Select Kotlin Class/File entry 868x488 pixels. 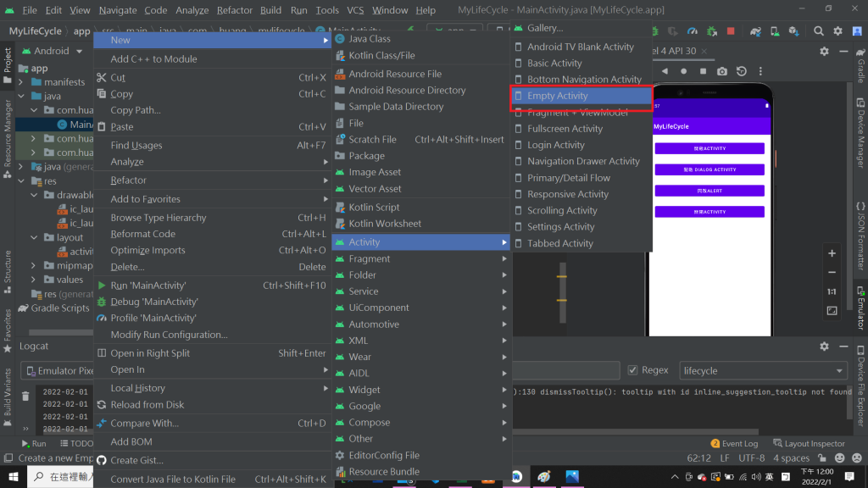(420, 55)
